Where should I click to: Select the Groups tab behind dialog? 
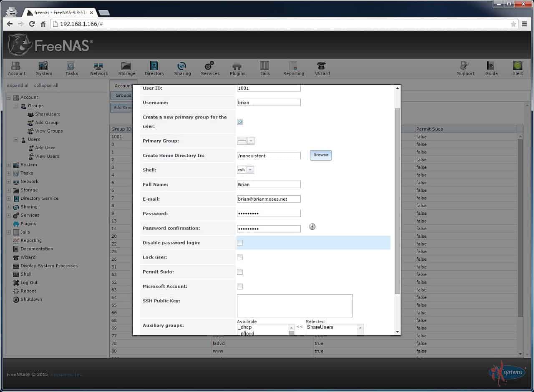point(122,95)
